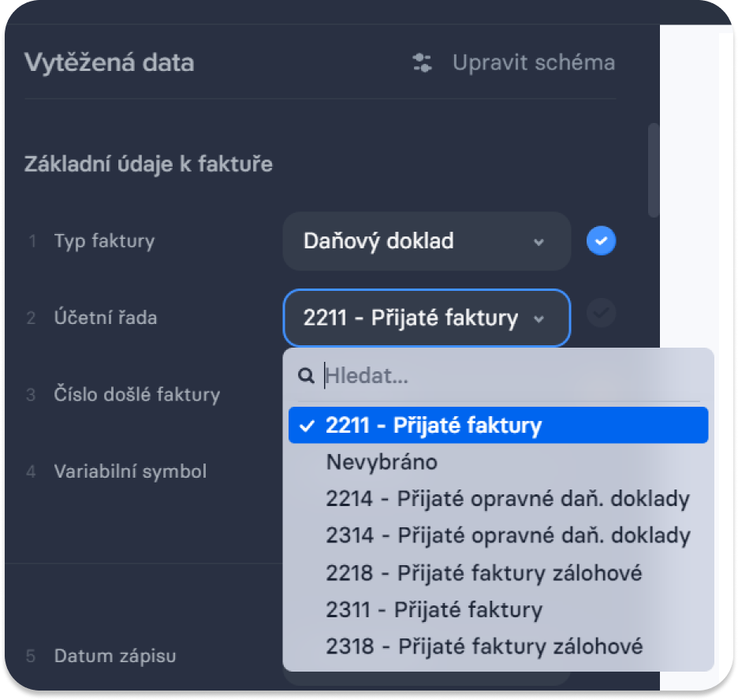The width and height of the screenshot is (738, 700).
Task: Click chevron arrow in Typ faktury field
Action: 539,242
